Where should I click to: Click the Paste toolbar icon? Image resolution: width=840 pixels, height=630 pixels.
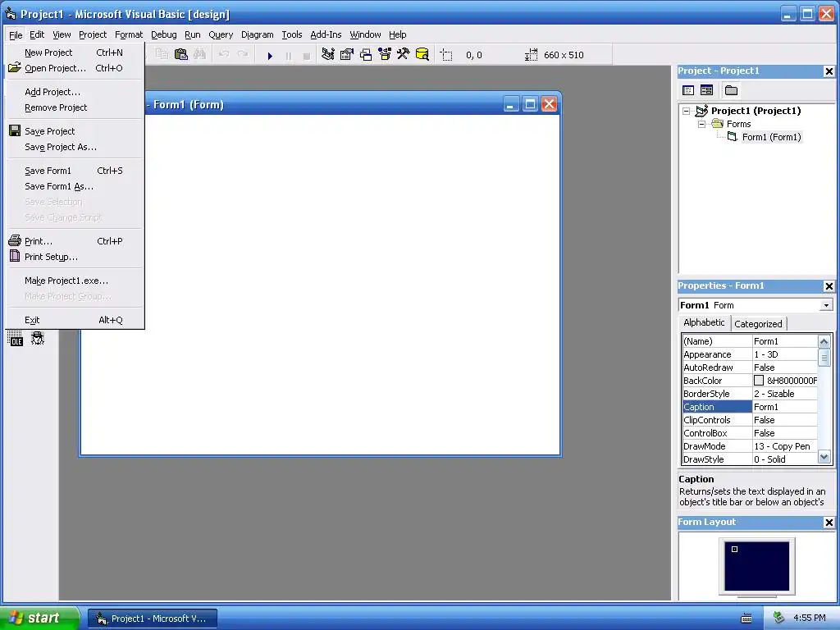[x=181, y=54]
